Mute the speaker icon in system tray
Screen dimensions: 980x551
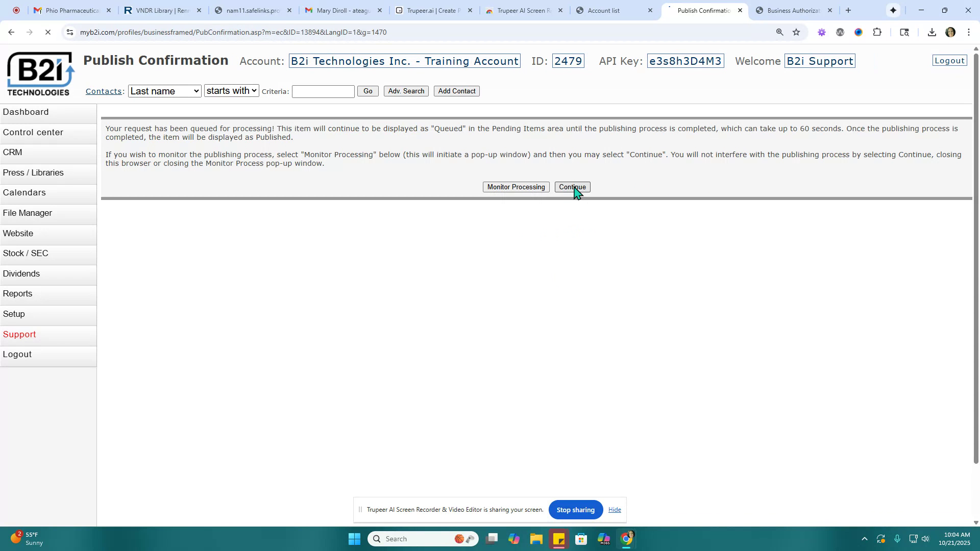pos(925,538)
